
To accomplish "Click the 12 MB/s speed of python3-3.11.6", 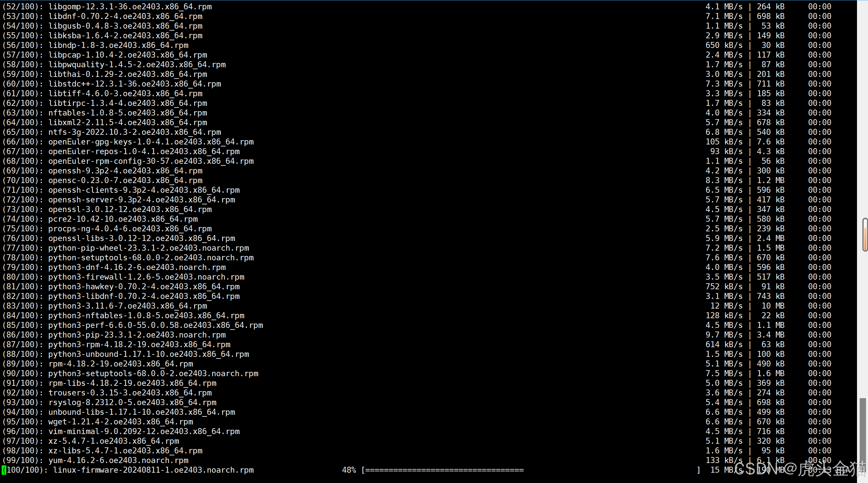I will click(x=726, y=306).
